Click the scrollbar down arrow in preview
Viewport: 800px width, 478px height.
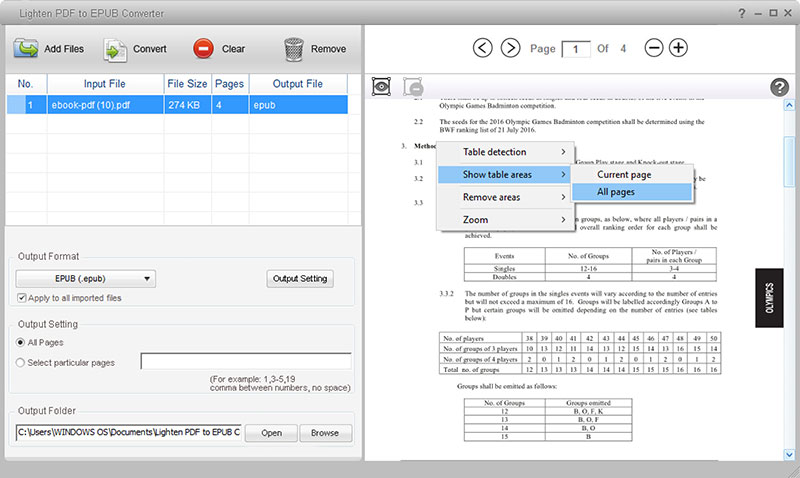789,454
